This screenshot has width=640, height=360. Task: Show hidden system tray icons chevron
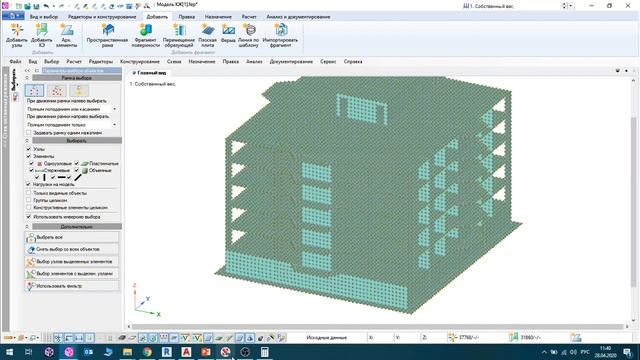pyautogui.click(x=544, y=352)
